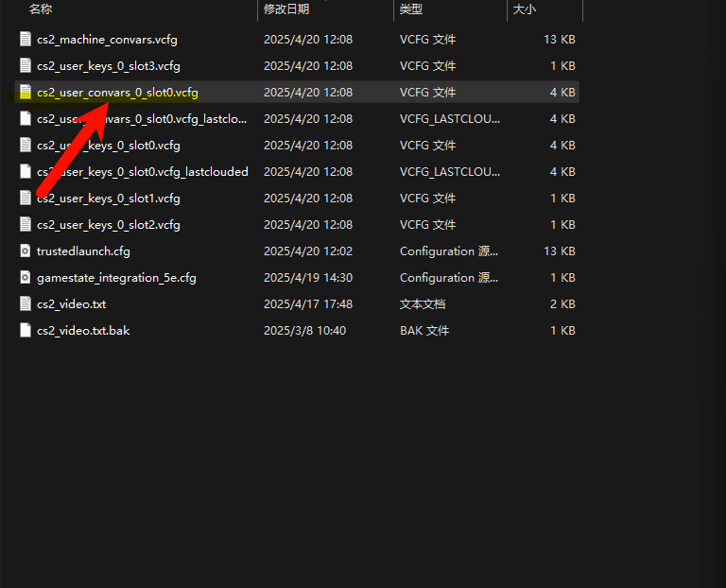Click the file icon of cs2_user_keys_0_slot2.vcfg
The image size is (726, 588).
26,225
